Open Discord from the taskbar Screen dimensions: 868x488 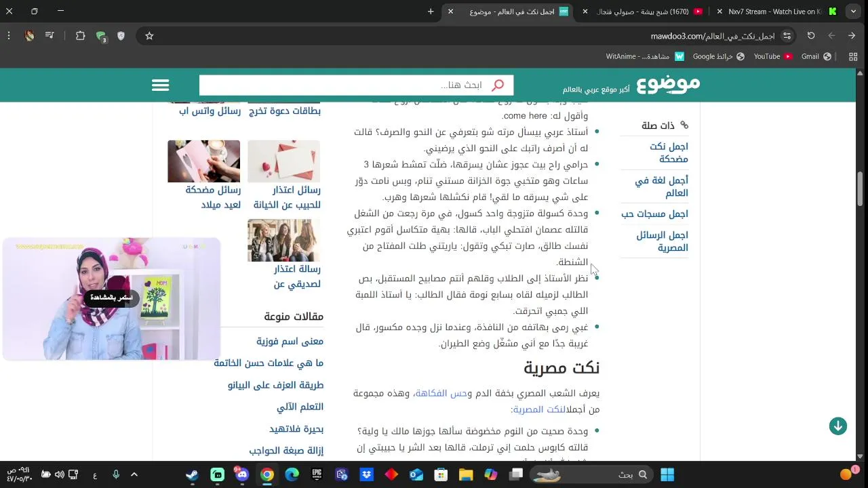242,474
